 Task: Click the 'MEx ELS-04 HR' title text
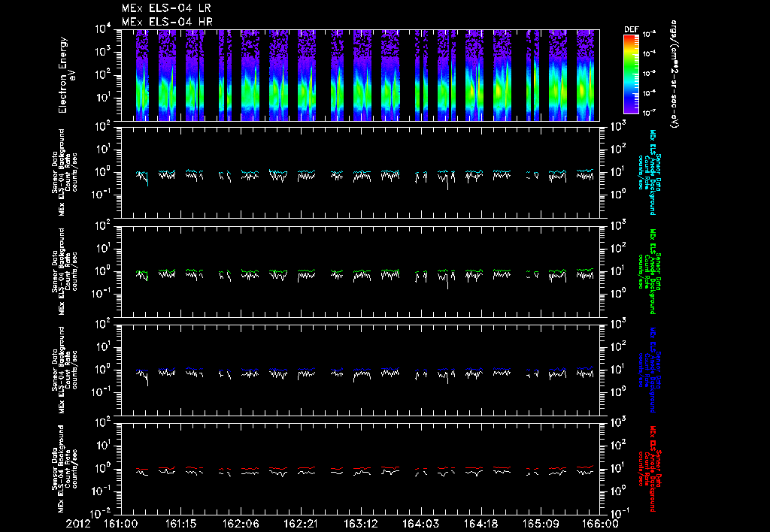click(x=167, y=22)
